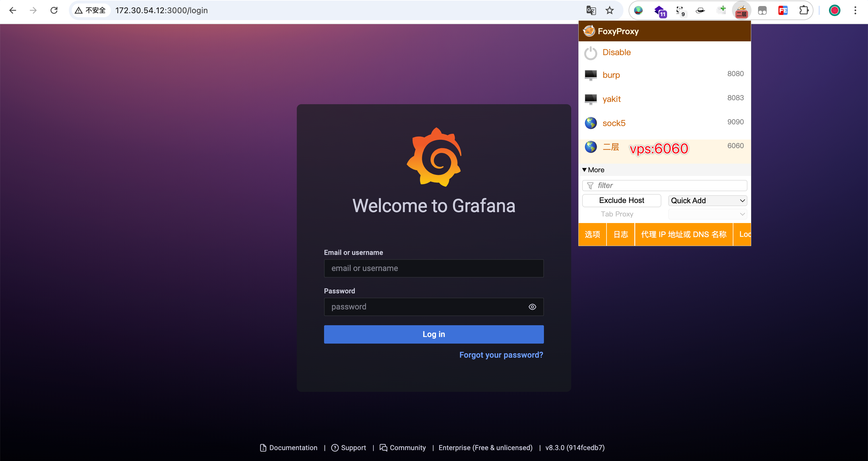Click the red FE extension icon
Viewport: 868px width, 461px height.
[783, 10]
